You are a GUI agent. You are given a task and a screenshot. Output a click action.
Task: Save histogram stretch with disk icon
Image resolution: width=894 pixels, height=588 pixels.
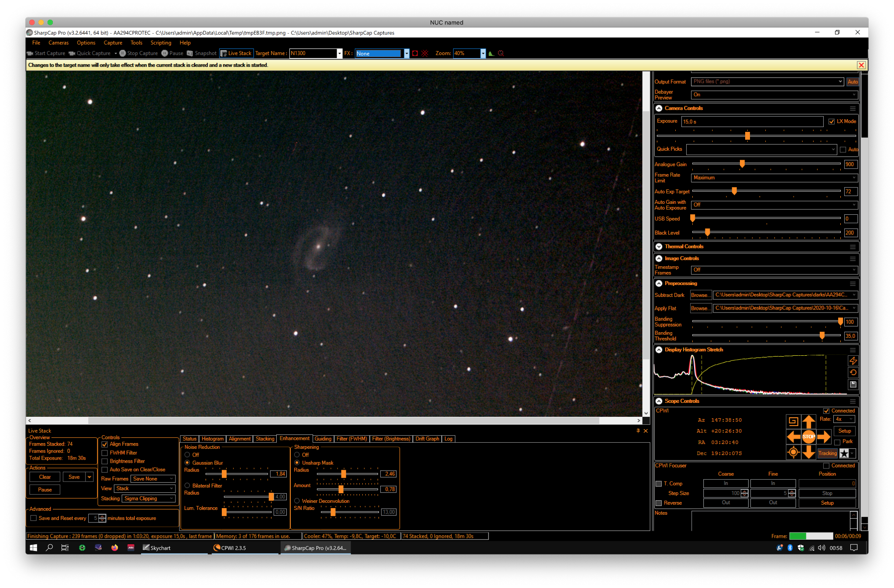(853, 385)
